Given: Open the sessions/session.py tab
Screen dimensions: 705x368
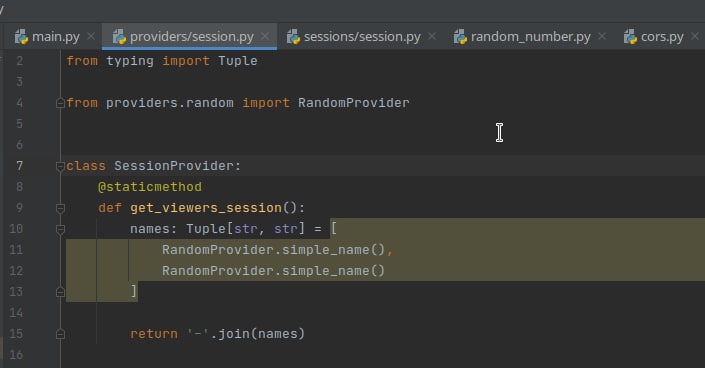Looking at the screenshot, I should pos(362,36).
